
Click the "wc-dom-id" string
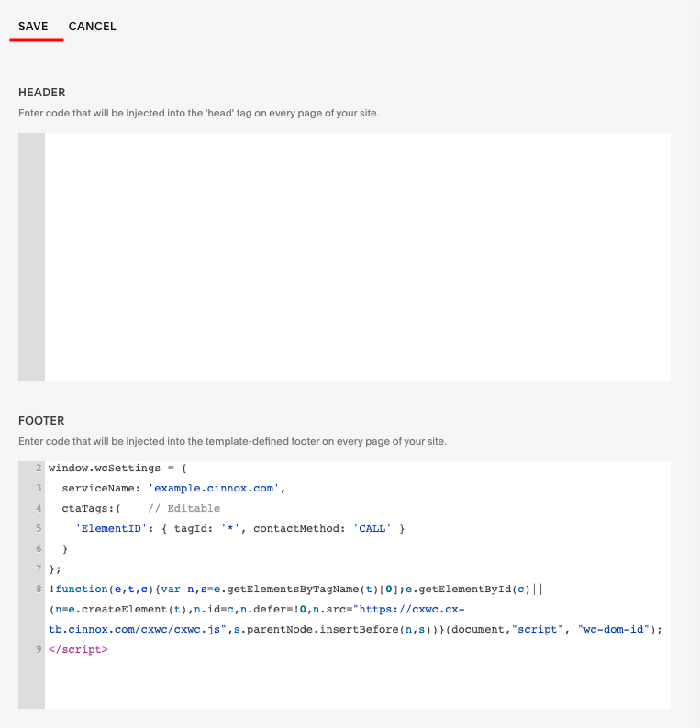click(x=613, y=630)
